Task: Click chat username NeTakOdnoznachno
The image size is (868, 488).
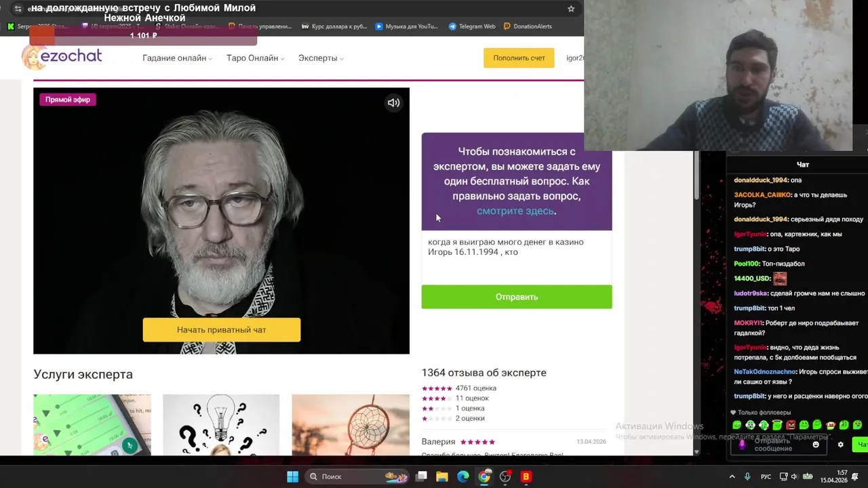Action: pyautogui.click(x=765, y=372)
